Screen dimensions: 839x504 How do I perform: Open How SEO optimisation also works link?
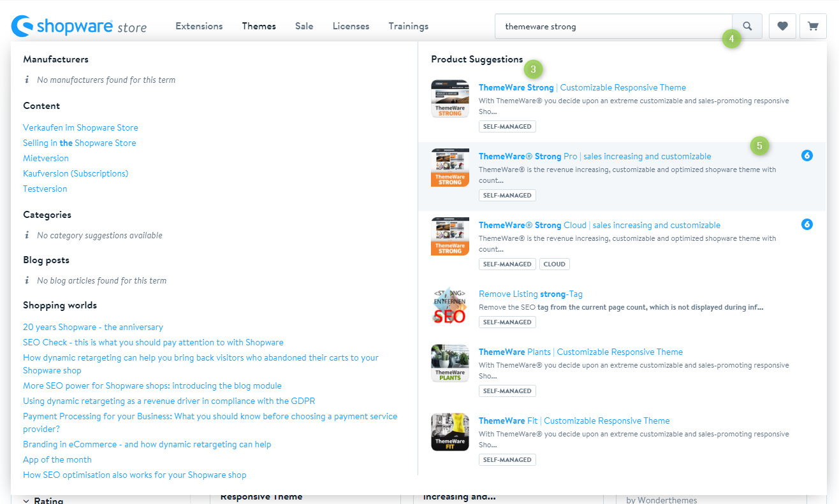(x=135, y=475)
